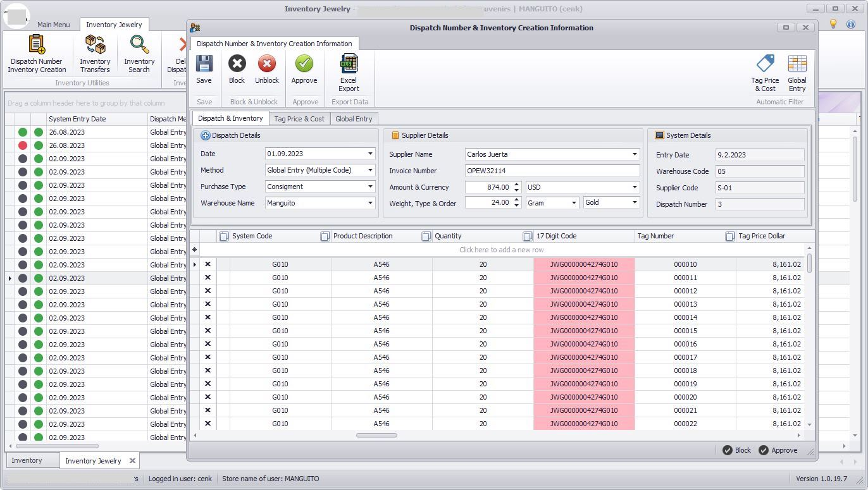The width and height of the screenshot is (868, 490).
Task: Sort by System Entry Date column header
Action: tap(97, 119)
